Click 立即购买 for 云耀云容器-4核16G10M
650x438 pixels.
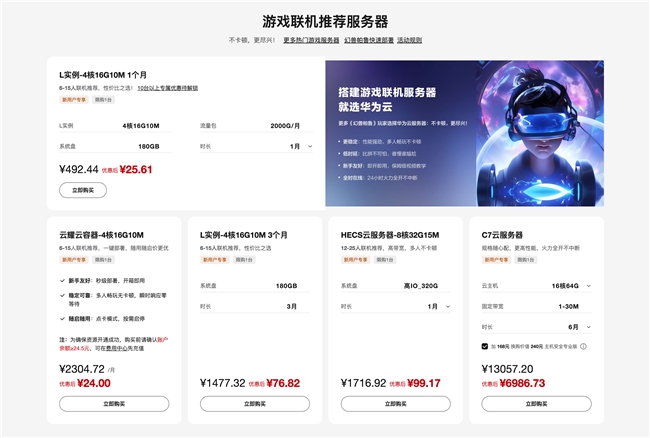(114, 404)
